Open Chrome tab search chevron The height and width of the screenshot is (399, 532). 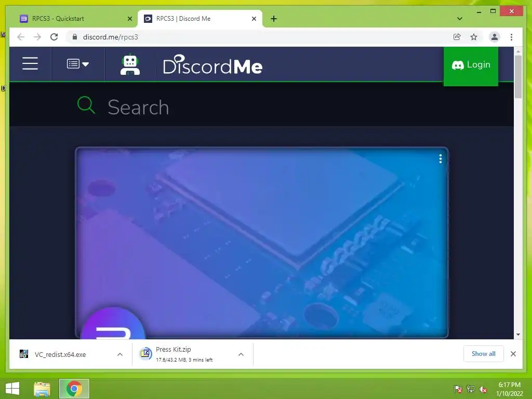tap(460, 19)
